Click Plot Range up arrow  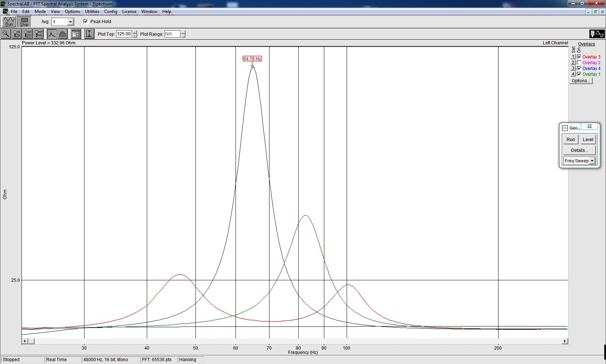[183, 32]
